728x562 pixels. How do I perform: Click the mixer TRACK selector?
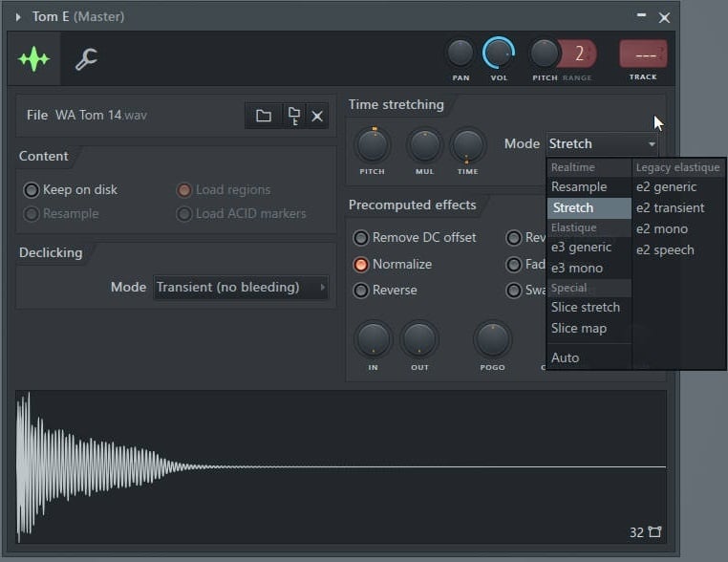point(643,54)
